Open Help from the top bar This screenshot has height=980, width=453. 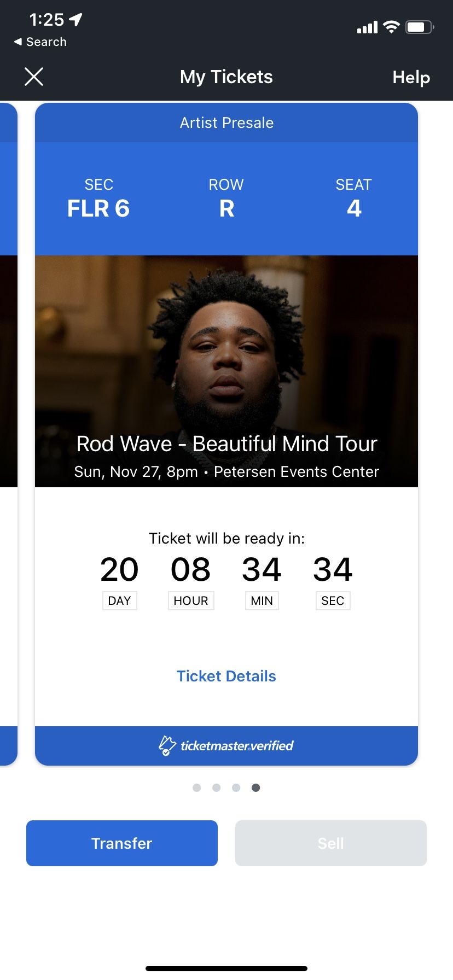click(410, 77)
